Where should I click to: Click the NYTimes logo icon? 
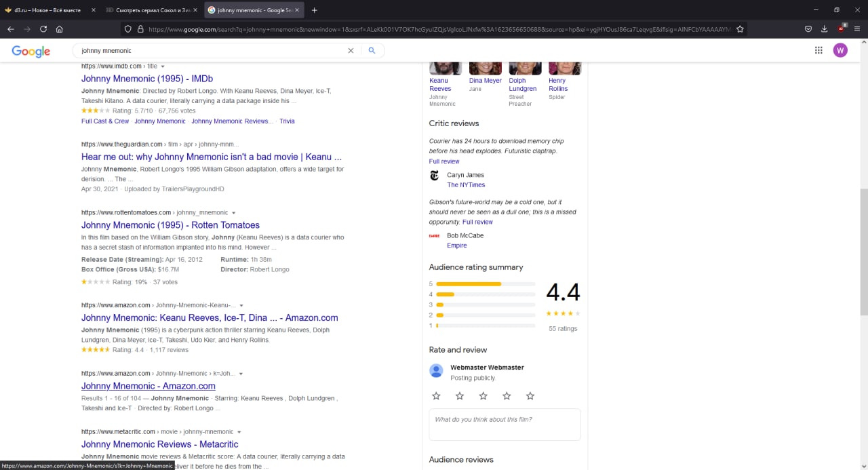pos(435,176)
